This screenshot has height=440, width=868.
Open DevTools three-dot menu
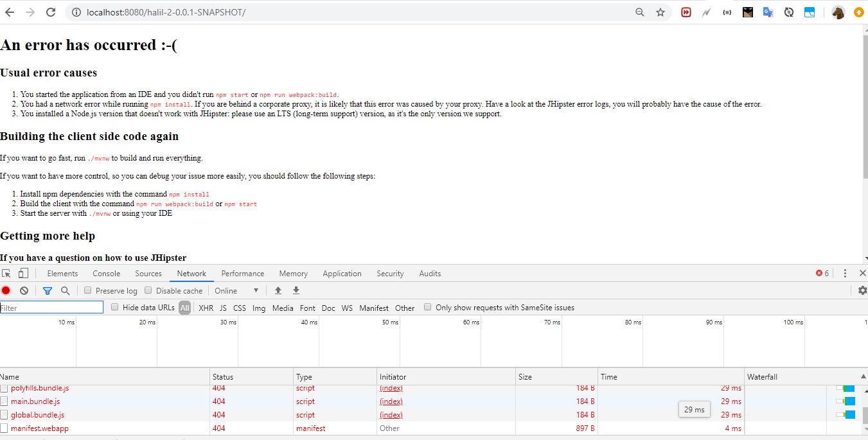[845, 273]
